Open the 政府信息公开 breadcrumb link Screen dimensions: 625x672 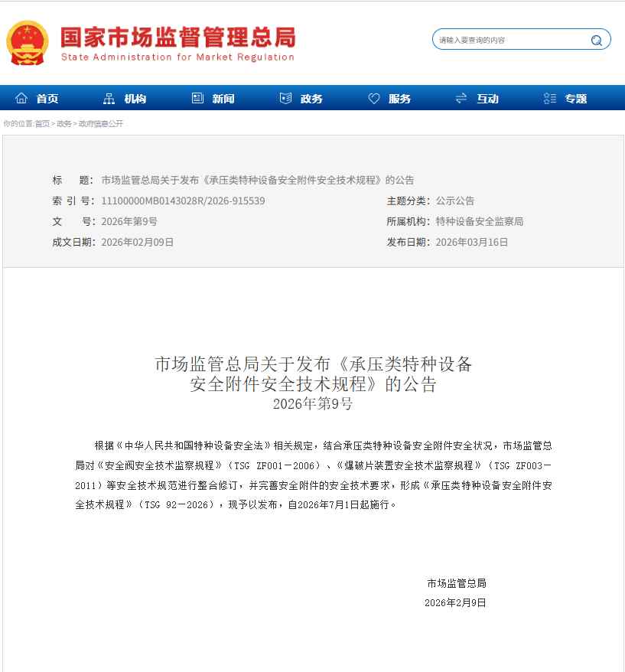[101, 123]
